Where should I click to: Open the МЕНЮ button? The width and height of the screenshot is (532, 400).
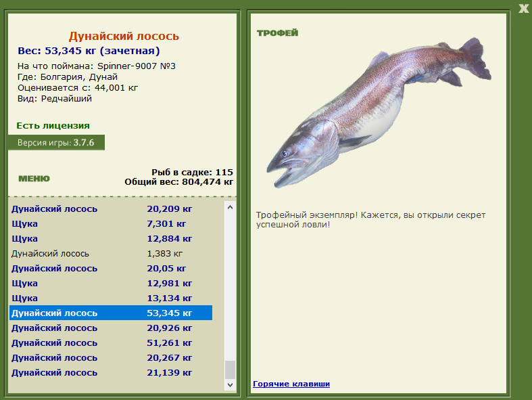pos(34,179)
